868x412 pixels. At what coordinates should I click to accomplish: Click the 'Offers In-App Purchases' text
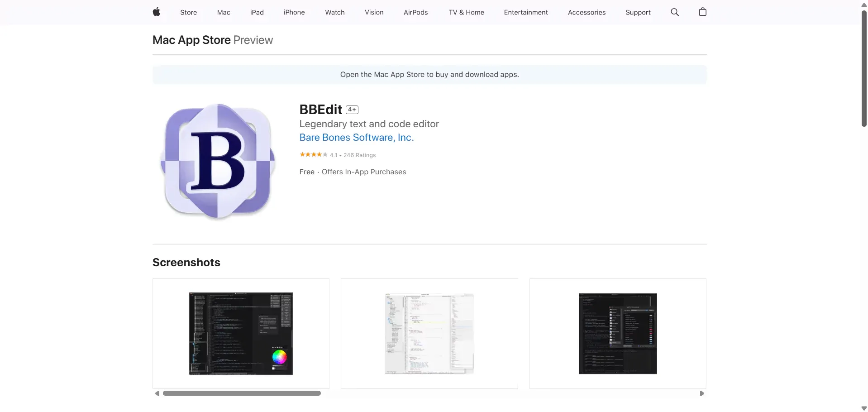[x=364, y=172]
